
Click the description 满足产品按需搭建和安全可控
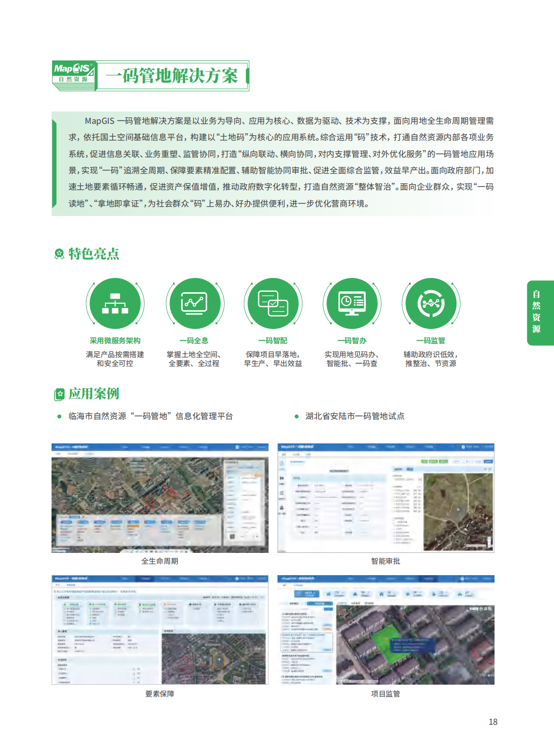[x=115, y=359]
